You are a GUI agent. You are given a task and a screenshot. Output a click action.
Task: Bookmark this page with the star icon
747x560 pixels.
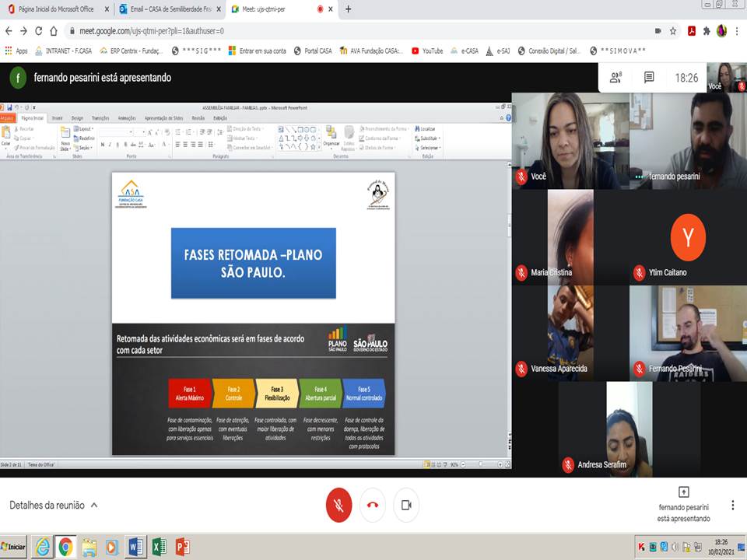point(672,31)
